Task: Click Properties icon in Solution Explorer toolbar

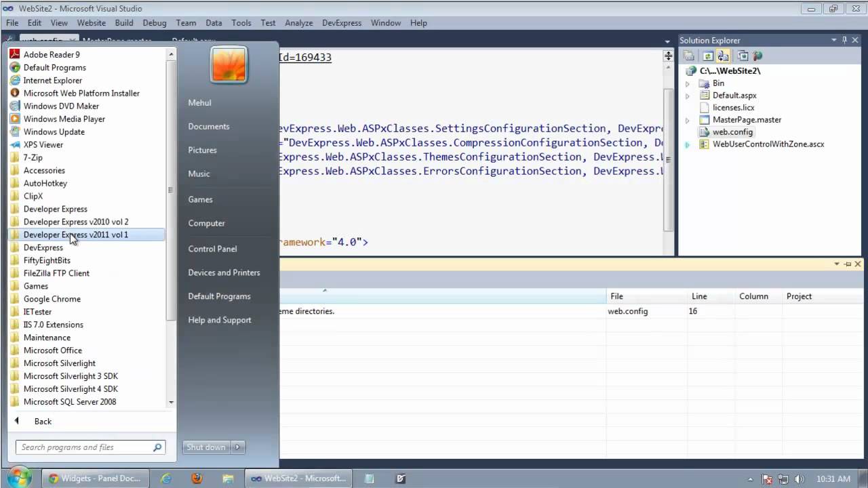Action: point(689,56)
